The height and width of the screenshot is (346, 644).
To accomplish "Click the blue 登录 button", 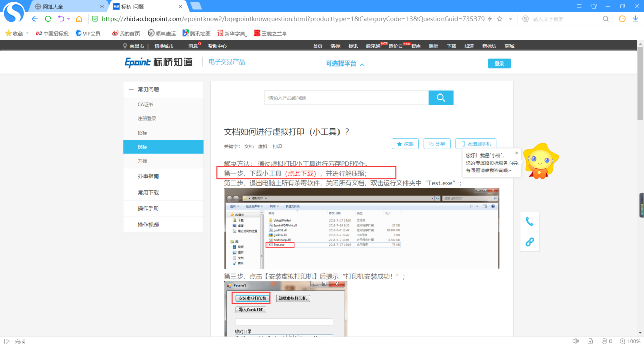I will click(499, 64).
